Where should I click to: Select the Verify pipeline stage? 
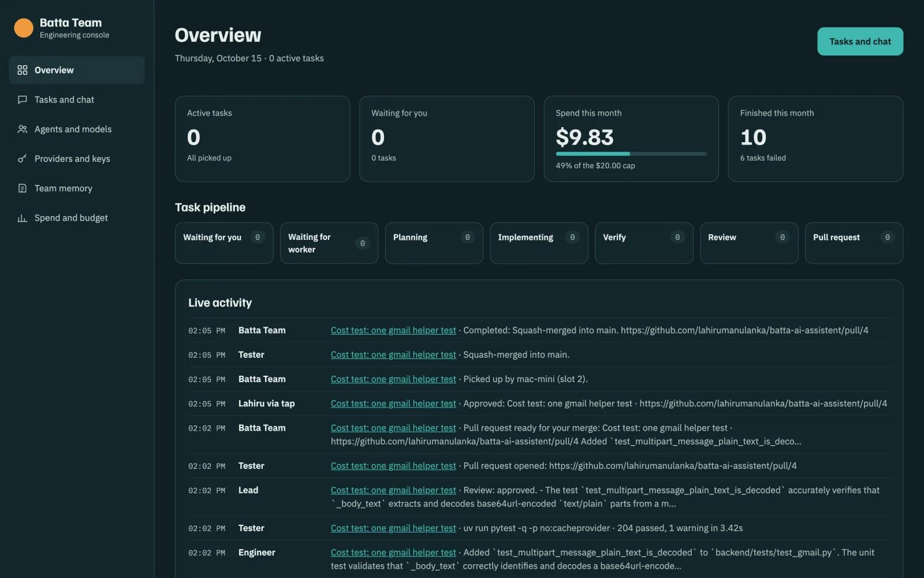coord(644,243)
